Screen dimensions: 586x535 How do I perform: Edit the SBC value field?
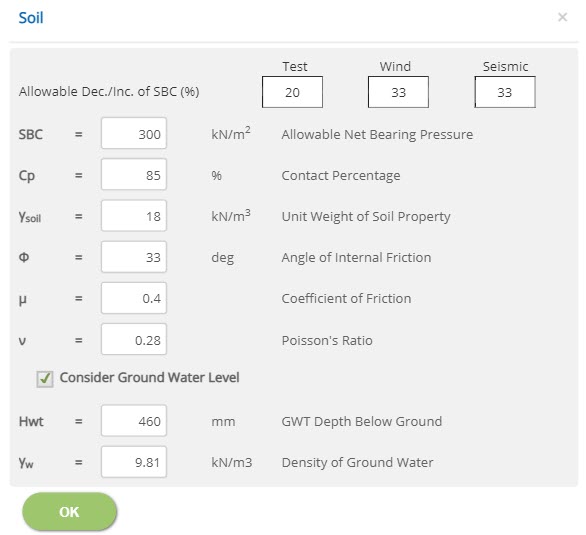point(134,133)
